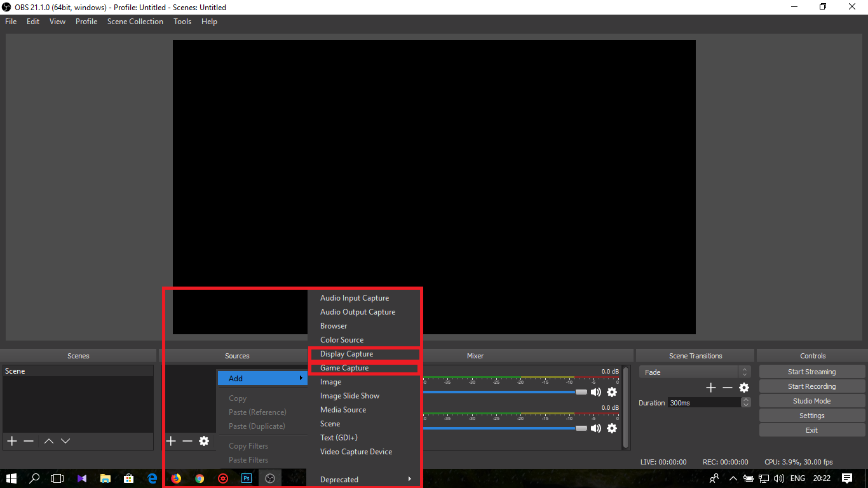Open the View menu

[57, 22]
